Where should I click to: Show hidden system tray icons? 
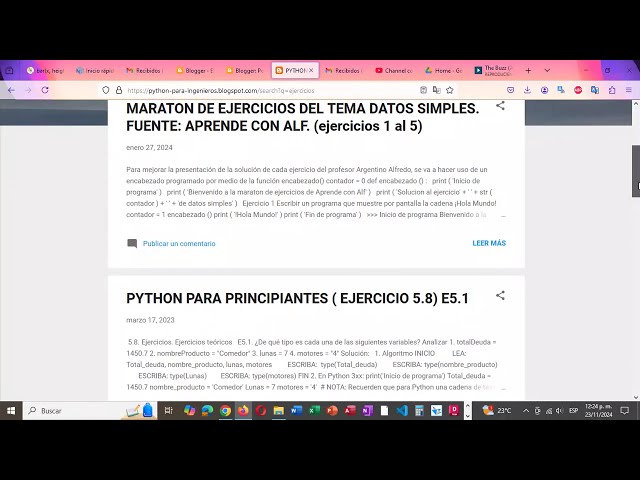(x=526, y=411)
